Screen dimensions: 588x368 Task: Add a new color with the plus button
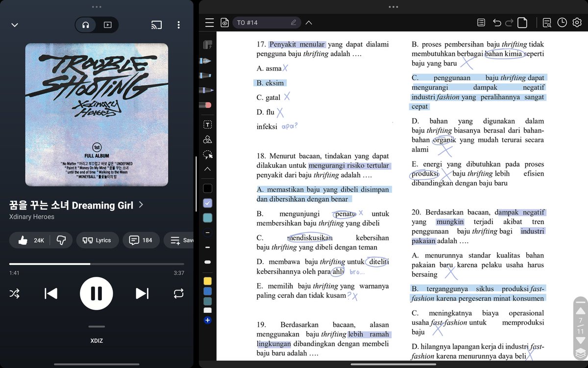pyautogui.click(x=207, y=320)
